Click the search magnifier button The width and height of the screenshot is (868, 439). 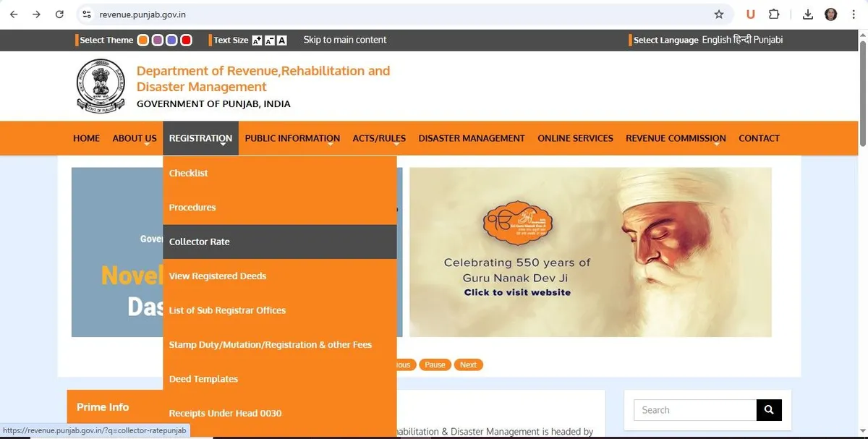click(769, 410)
